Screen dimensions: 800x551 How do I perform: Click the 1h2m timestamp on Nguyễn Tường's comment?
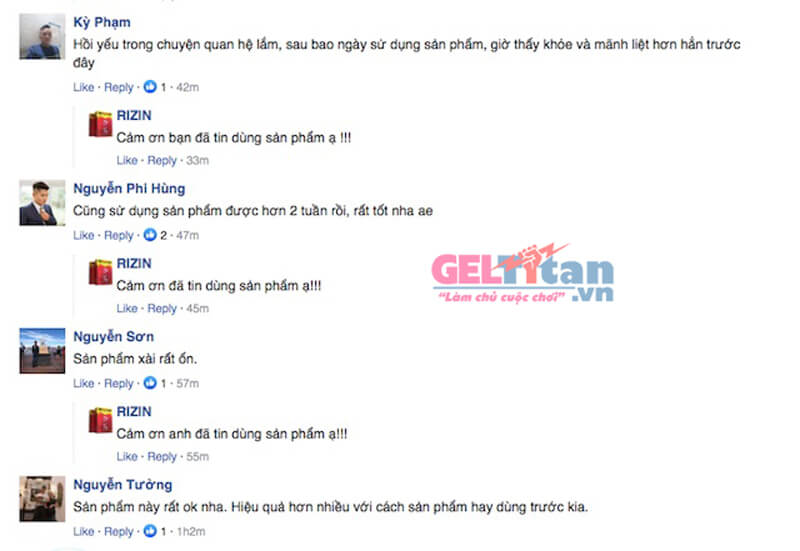coord(191,531)
